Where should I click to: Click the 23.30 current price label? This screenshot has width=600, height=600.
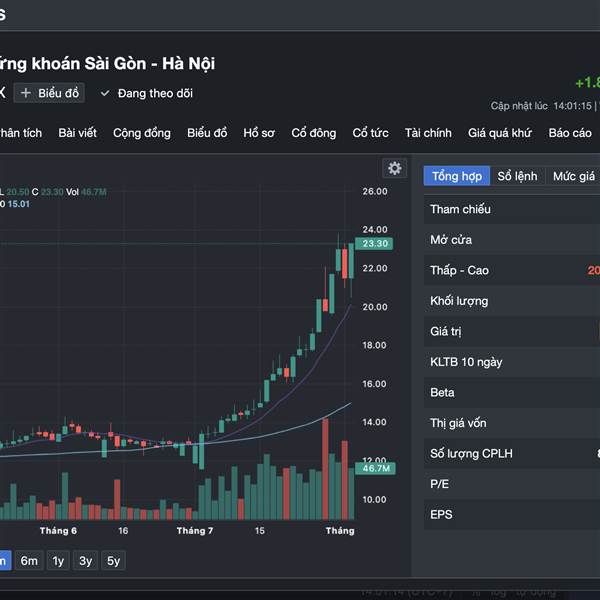click(x=374, y=243)
